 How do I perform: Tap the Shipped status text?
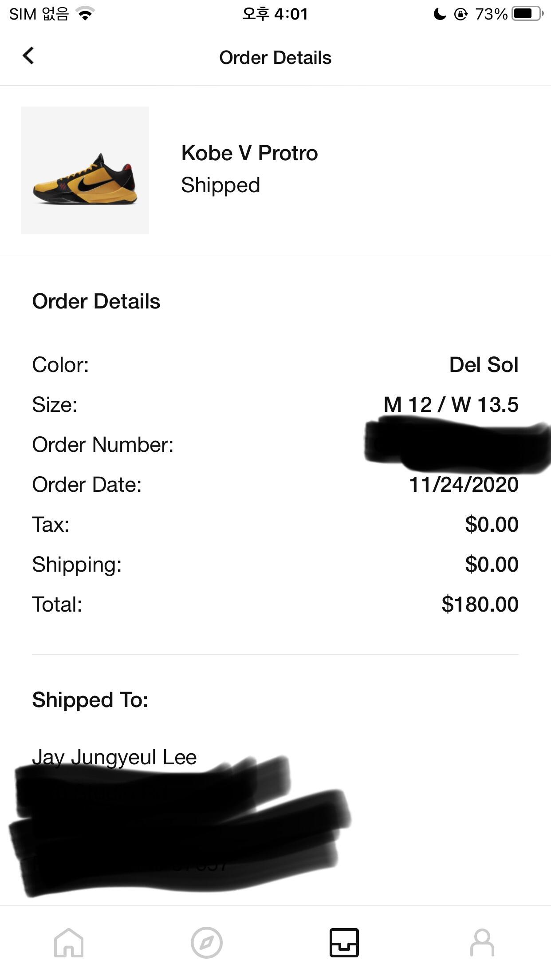coord(220,185)
